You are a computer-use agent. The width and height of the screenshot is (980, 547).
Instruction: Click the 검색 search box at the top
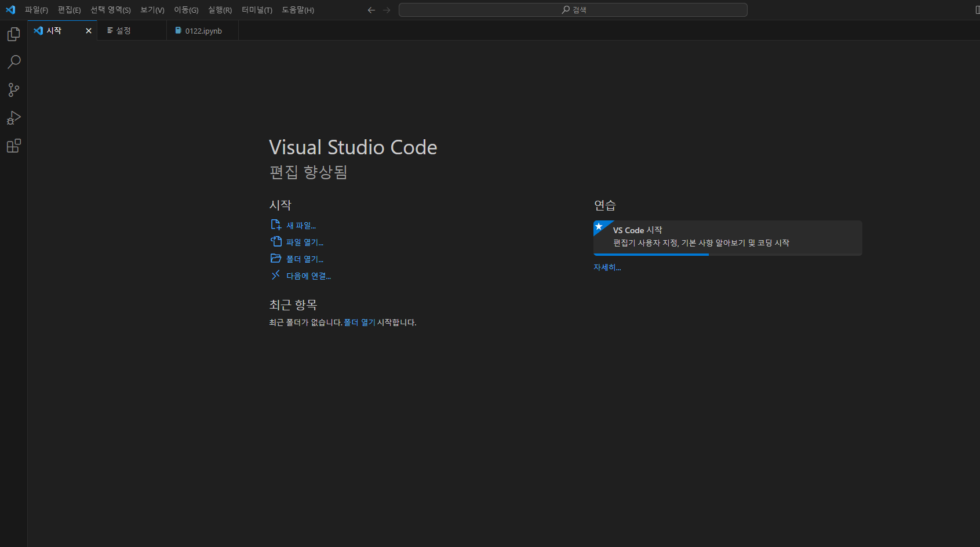[x=573, y=9]
